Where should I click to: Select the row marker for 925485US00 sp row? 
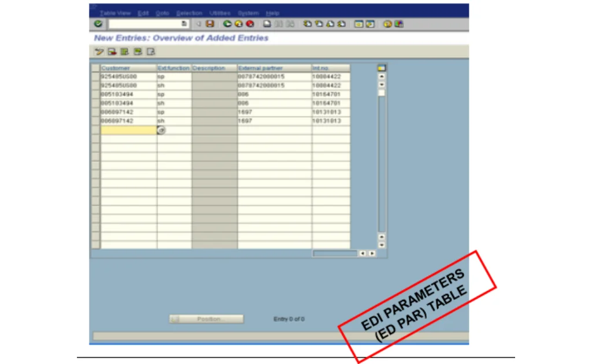tap(96, 77)
